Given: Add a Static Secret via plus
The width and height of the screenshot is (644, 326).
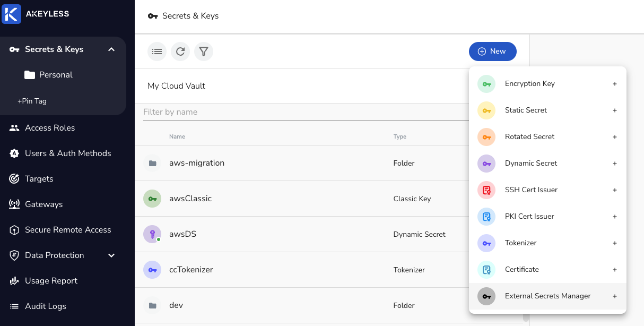Looking at the screenshot, I should [x=615, y=110].
